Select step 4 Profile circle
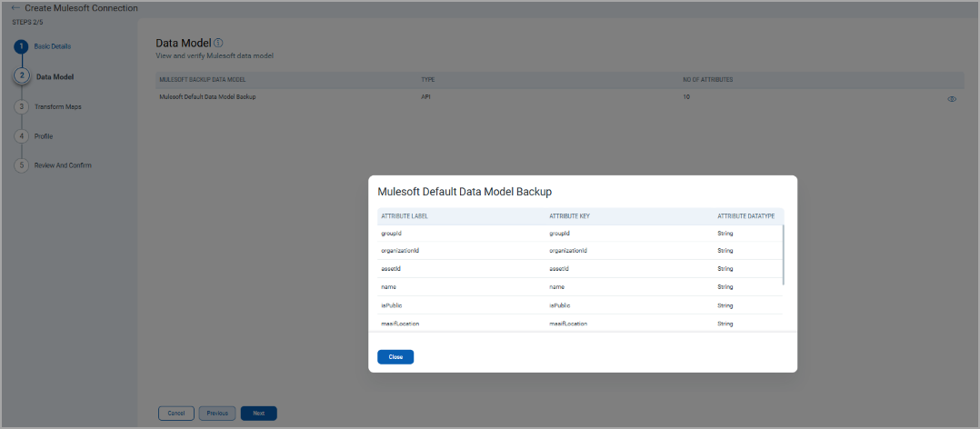Screen dimensions: 980x429 pyautogui.click(x=22, y=136)
